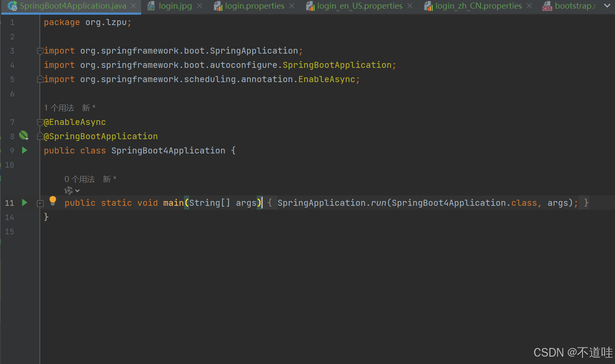Image resolution: width=615 pixels, height=364 pixels.
Task: Click the login.jpg image file icon
Action: point(151,6)
